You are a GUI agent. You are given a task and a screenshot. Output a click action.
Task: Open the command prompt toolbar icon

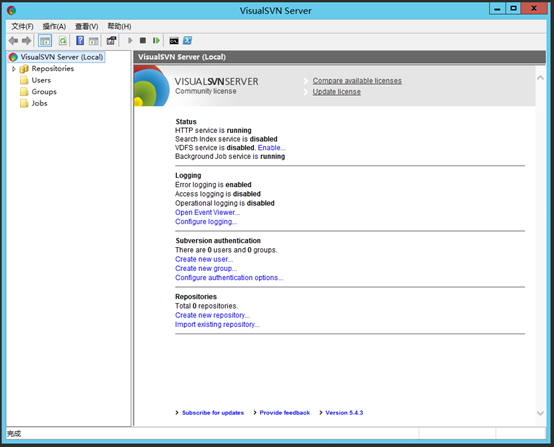[174, 41]
